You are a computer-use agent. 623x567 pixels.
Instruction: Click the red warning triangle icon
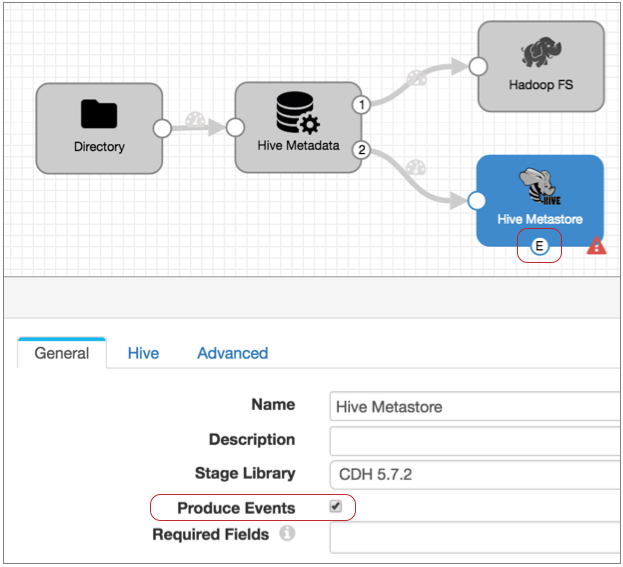pyautogui.click(x=596, y=246)
